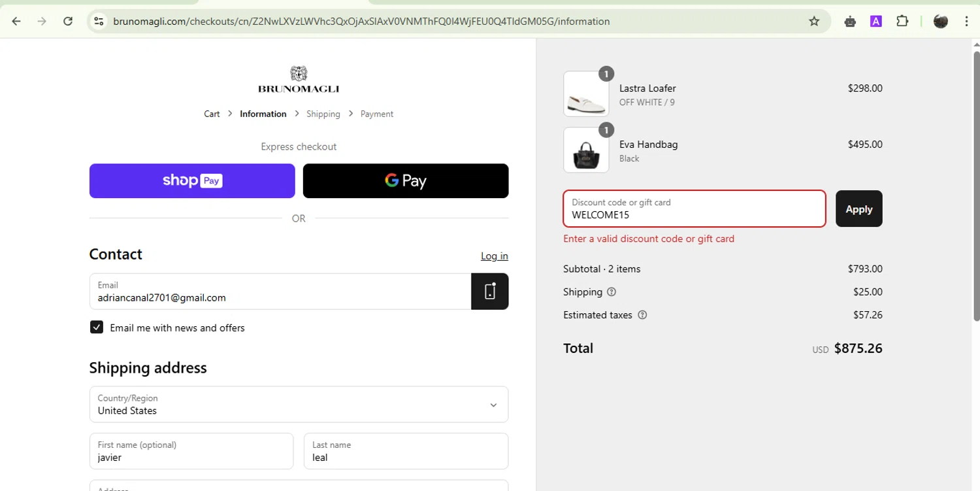Select the Payment breadcrumb step
This screenshot has height=491, width=980.
(377, 114)
